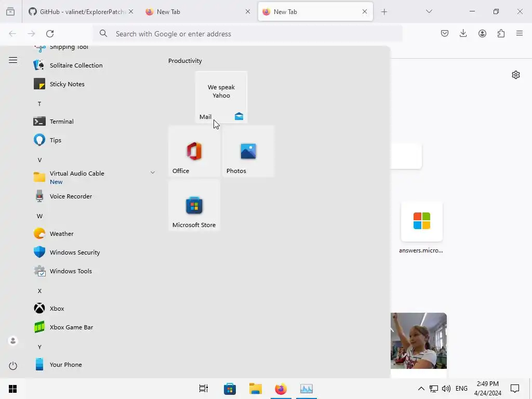Image resolution: width=532 pixels, height=399 pixels.
Task: Open the notification center
Action: pyautogui.click(x=515, y=389)
